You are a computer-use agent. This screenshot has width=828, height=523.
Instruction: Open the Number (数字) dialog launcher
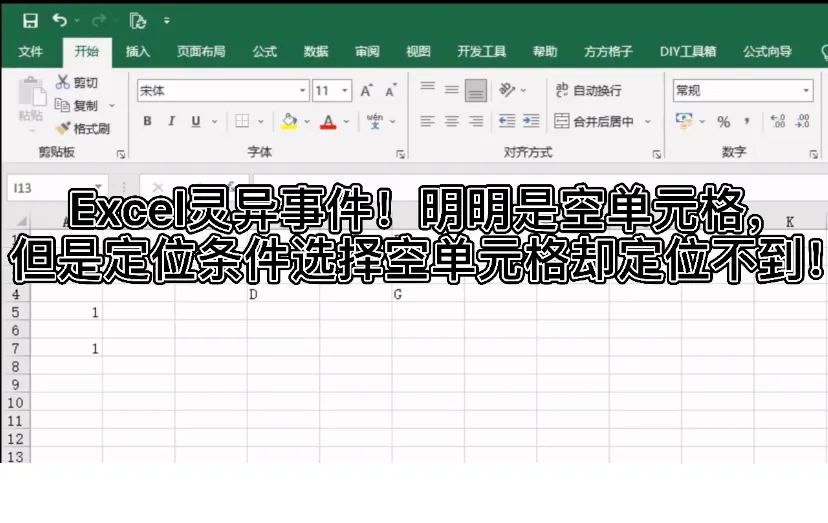pyautogui.click(x=814, y=154)
